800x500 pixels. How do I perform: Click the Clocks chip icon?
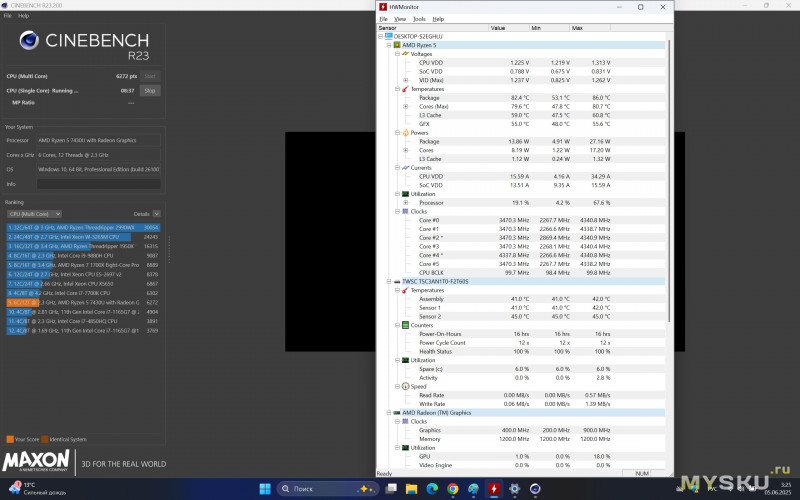[x=405, y=211]
